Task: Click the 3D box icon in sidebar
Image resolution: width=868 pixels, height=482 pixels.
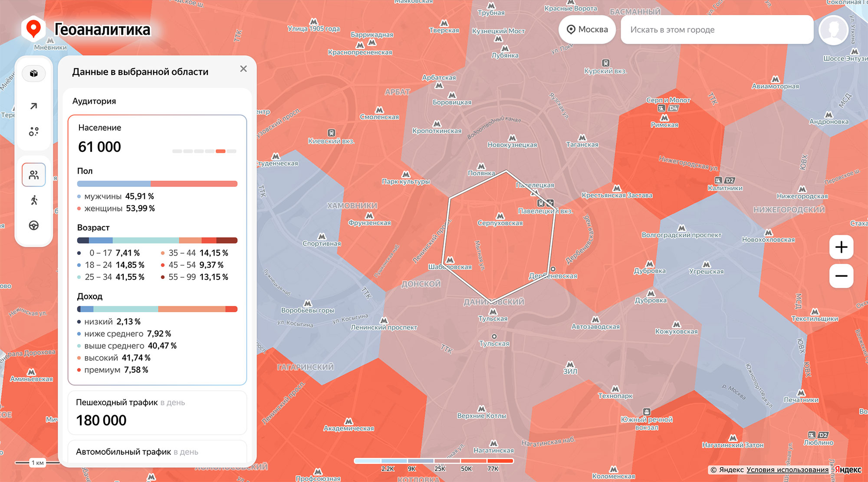Action: click(34, 74)
